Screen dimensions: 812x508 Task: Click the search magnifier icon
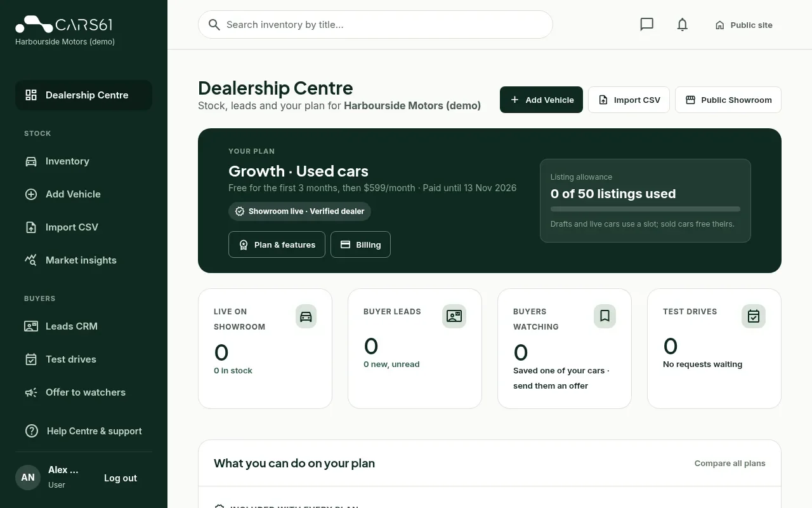(214, 25)
